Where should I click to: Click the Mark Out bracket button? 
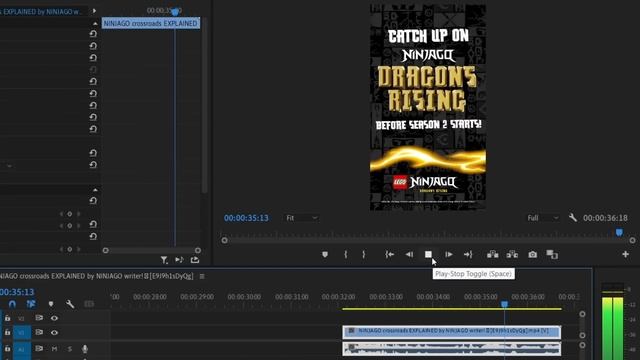coord(364,254)
